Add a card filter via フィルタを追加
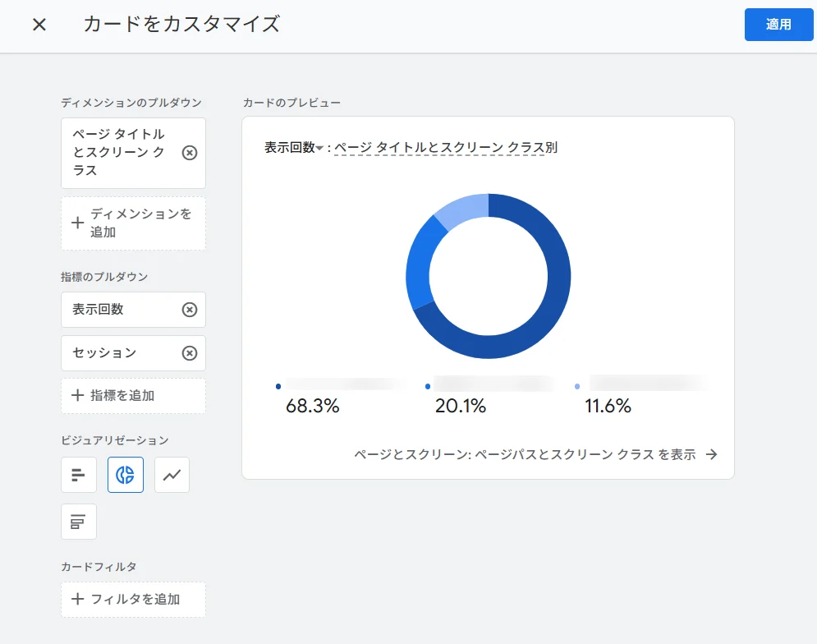The height and width of the screenshot is (644, 817). pyautogui.click(x=133, y=600)
